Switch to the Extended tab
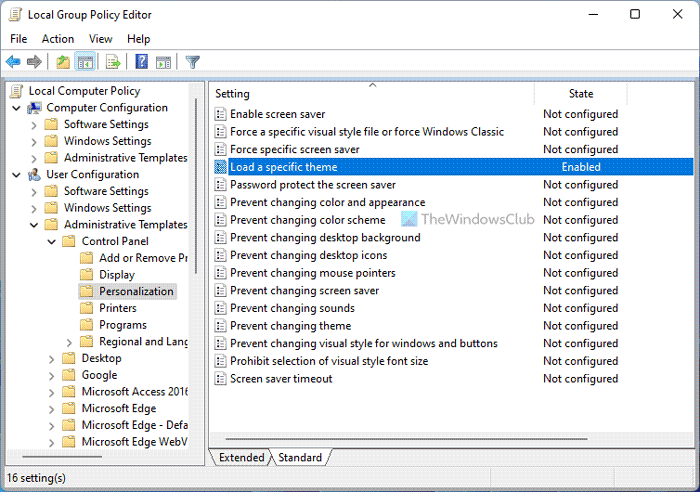Screen dimensions: 700x492 pyautogui.click(x=241, y=457)
